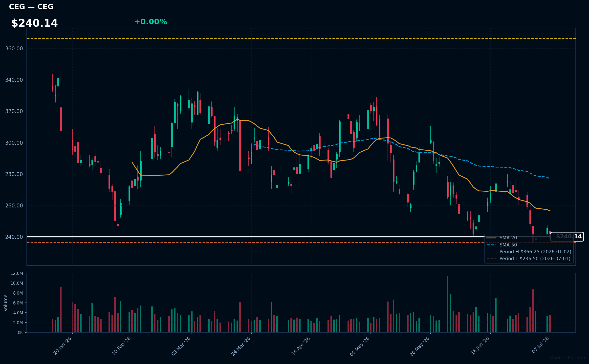Click the 300.00 price axis label

pos(14,143)
